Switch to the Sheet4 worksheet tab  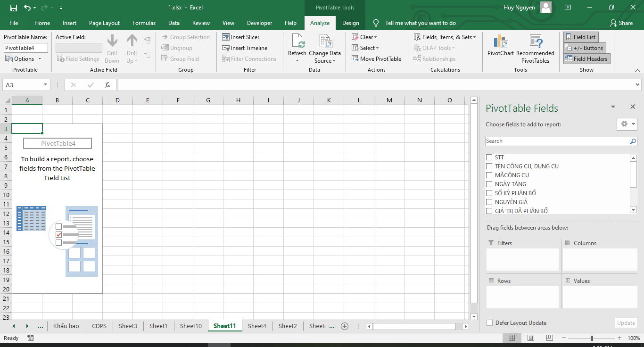(x=257, y=326)
